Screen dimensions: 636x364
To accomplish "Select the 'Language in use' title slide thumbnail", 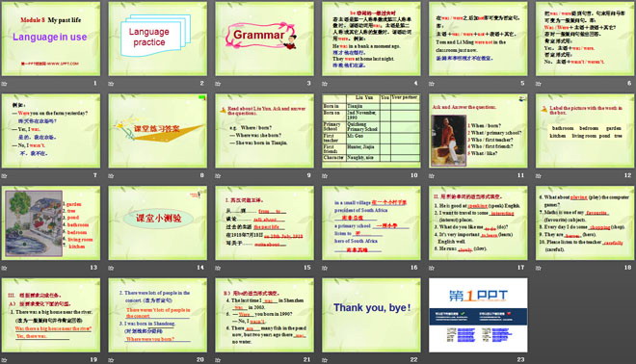I will click(x=51, y=39).
